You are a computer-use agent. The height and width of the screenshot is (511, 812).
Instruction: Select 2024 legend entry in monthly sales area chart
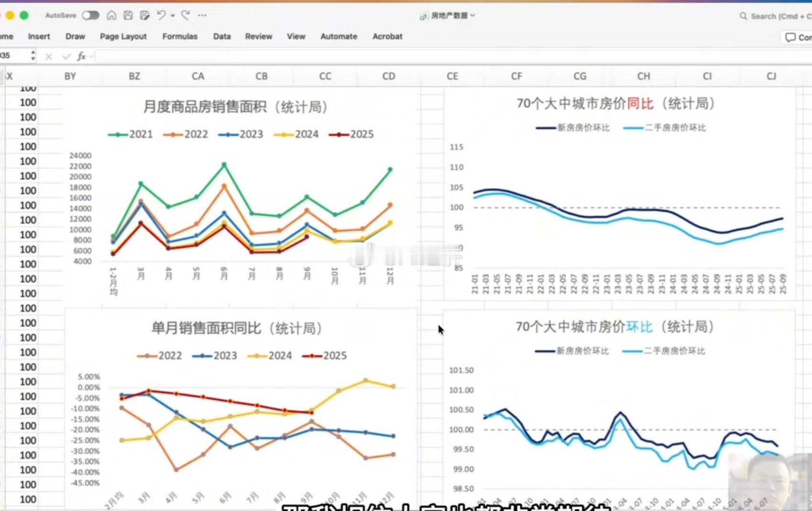296,134
